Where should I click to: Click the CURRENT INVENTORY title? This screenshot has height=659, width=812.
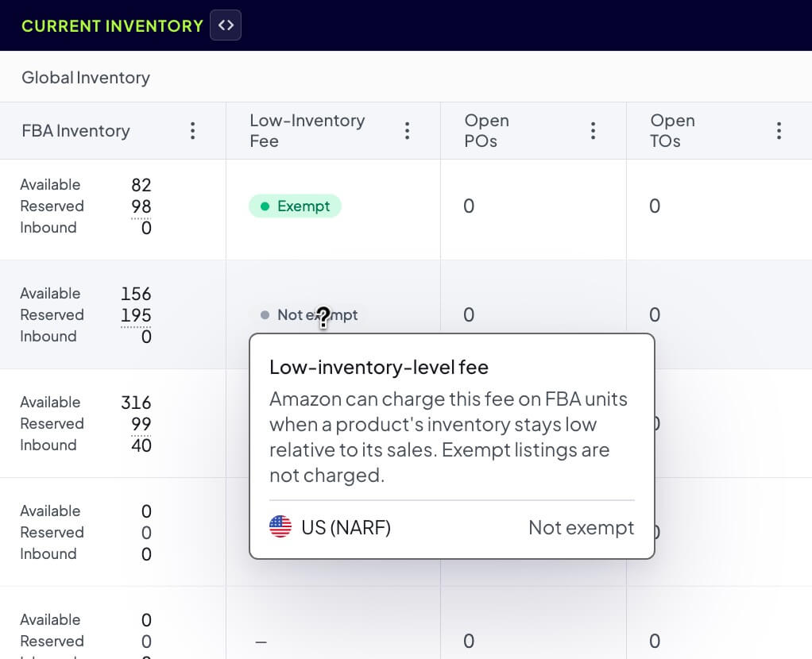pyautogui.click(x=112, y=26)
